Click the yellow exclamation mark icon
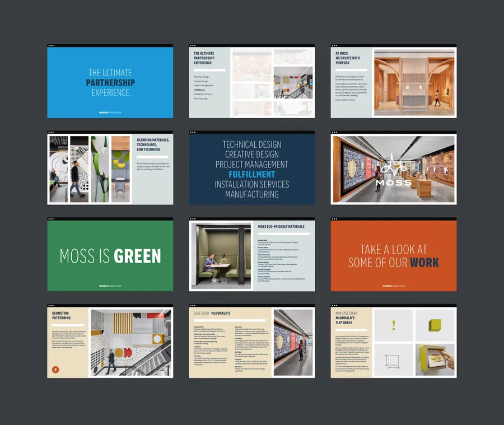Viewport: 504px width, 425px height. [394, 325]
